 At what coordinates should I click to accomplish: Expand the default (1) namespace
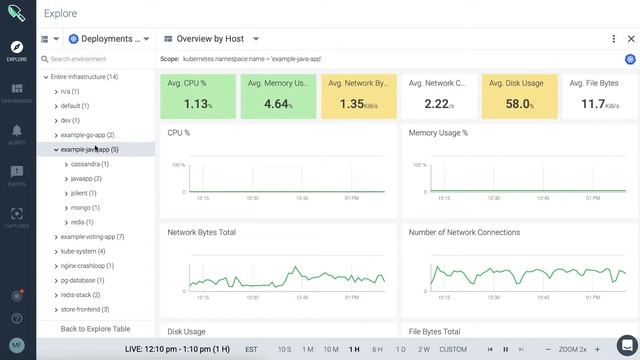tap(56, 106)
